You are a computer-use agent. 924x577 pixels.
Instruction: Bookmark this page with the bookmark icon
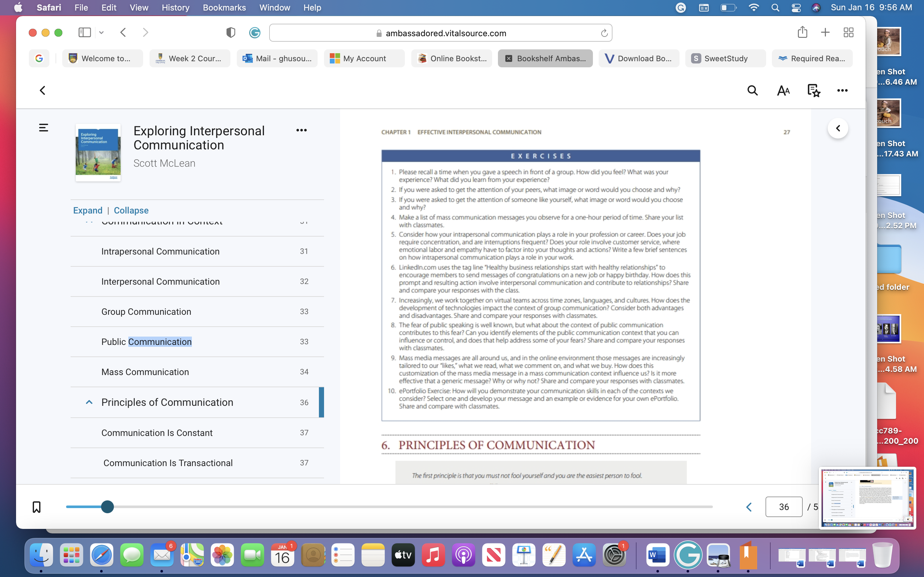pos(37,507)
